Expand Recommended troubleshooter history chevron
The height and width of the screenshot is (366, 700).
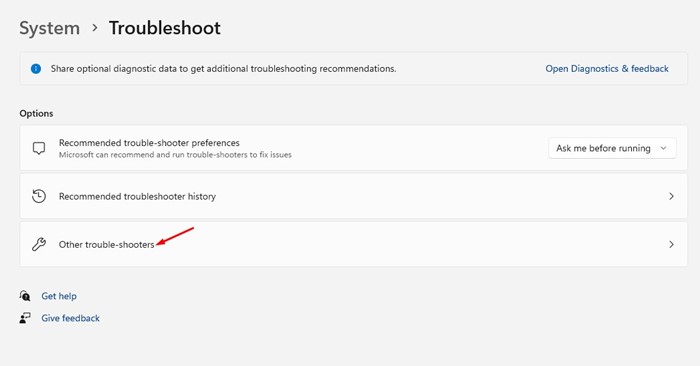point(671,196)
